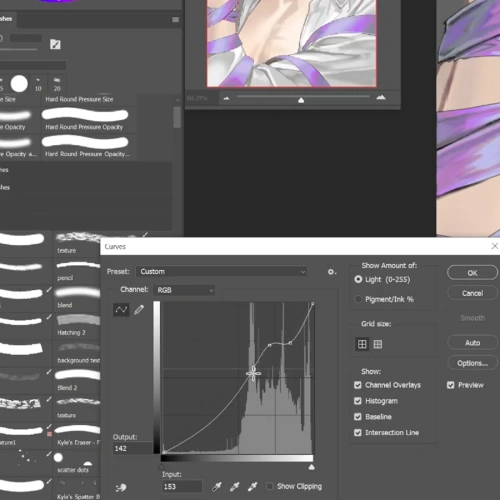Pick the gray point eyedropper
This screenshot has width=500, height=500.
235,487
